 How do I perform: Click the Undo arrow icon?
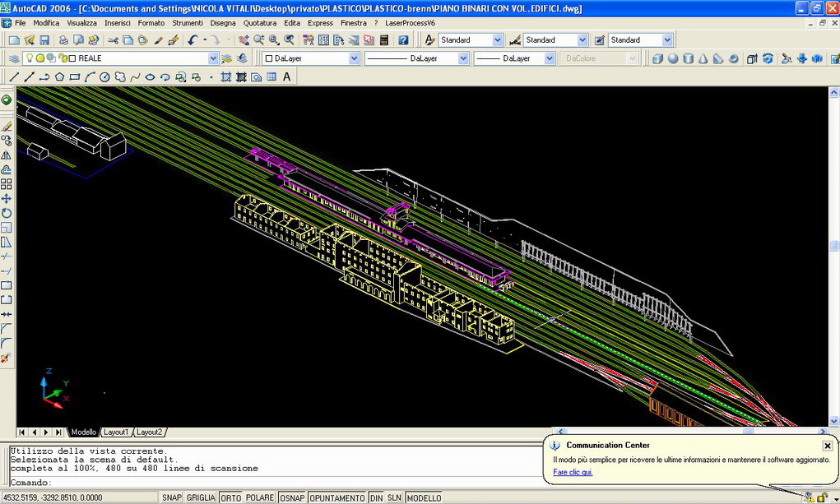click(192, 39)
